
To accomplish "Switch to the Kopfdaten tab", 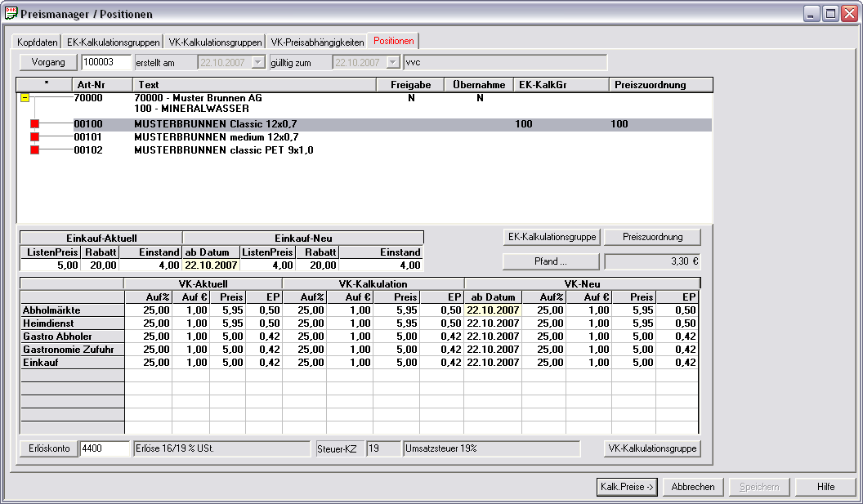I will (38, 42).
